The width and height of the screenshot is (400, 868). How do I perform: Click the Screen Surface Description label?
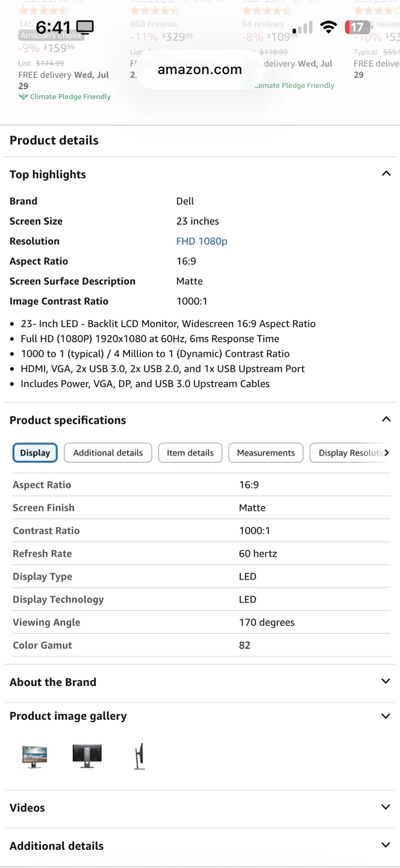(x=72, y=281)
